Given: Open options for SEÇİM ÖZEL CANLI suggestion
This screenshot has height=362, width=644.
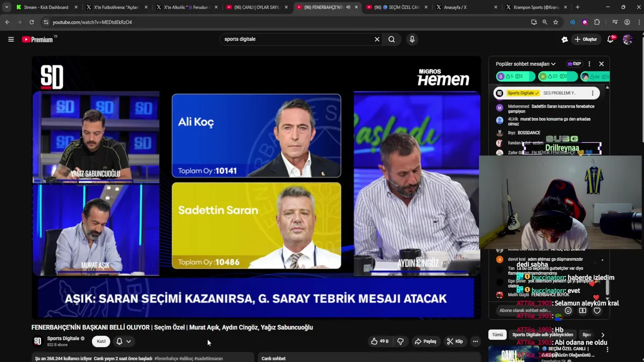Looking at the screenshot, I should 607,349.
